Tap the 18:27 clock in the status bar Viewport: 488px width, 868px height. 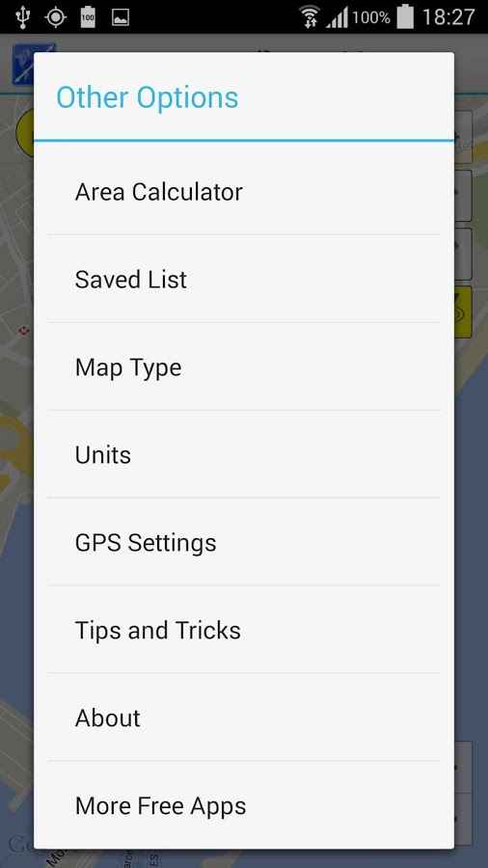448,17
